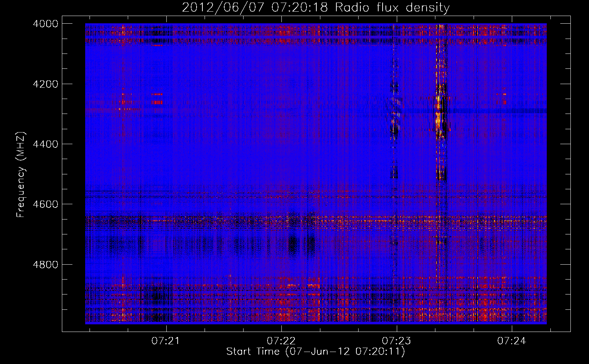Viewport: 589px width, 364px height.
Task: Click the 'Frequency (MHZ)' axis title
Action: [x=21, y=174]
